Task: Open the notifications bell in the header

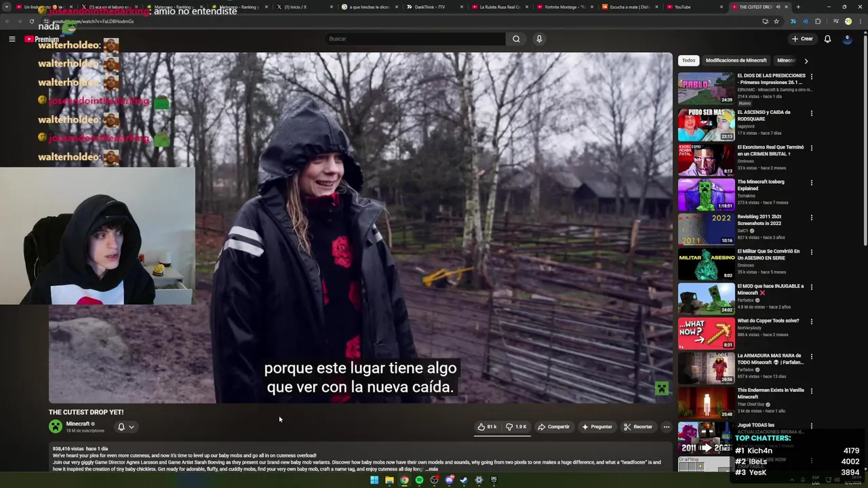Action: tap(827, 39)
